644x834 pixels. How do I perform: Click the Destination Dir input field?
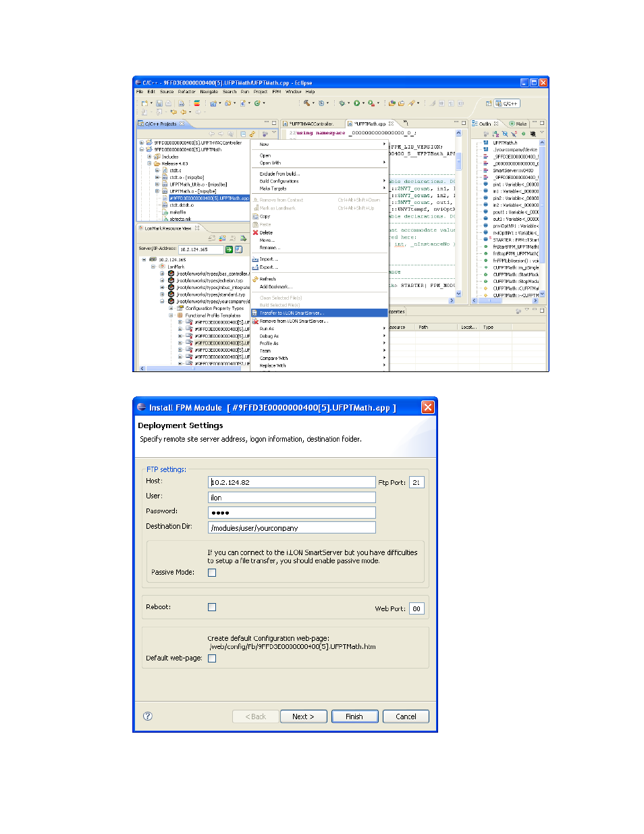292,528
